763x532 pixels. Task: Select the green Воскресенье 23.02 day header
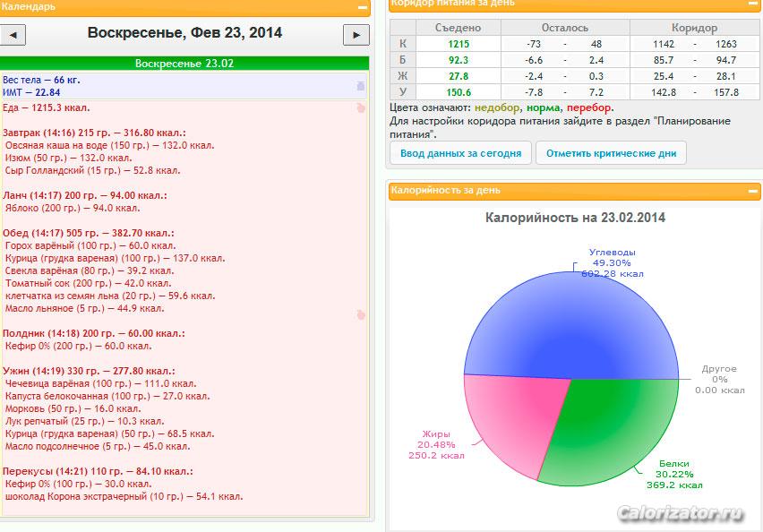(184, 64)
